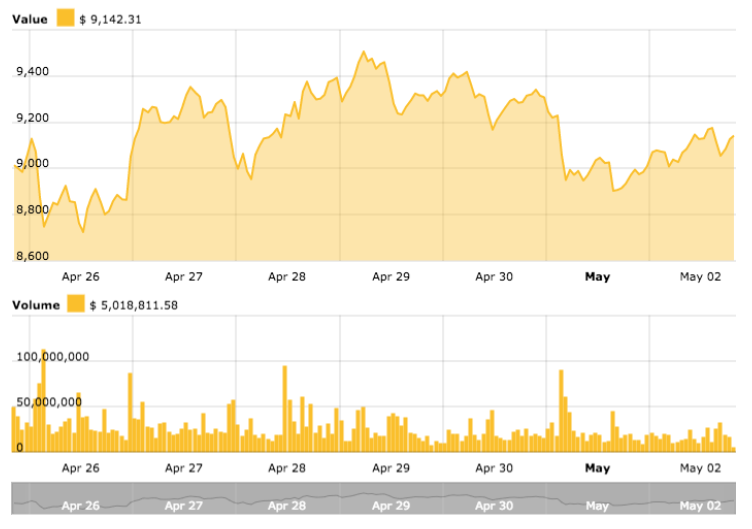This screenshot has width=752, height=529.
Task: Click the Value legend color swatch
Action: (65, 18)
